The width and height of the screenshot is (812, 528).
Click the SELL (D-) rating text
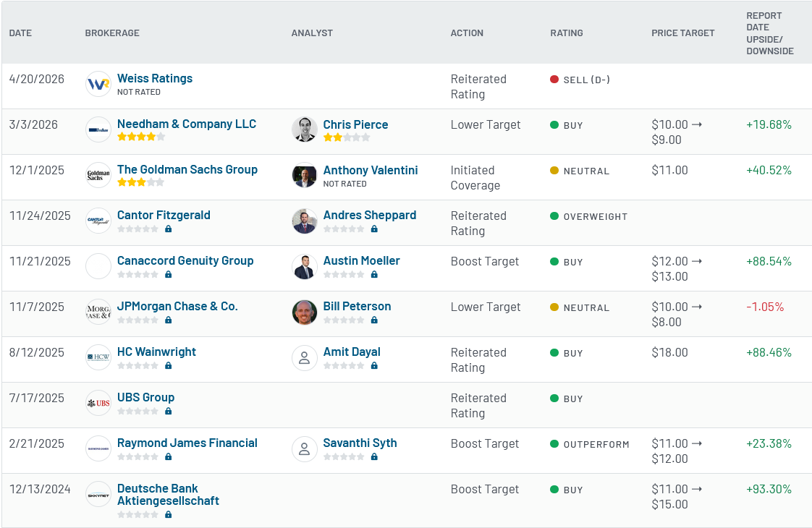click(587, 80)
